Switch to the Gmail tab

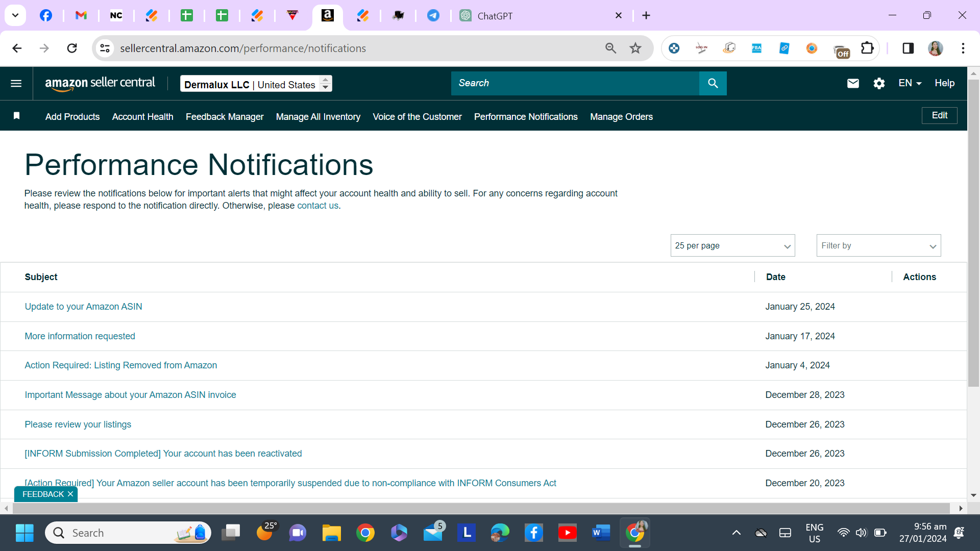81,16
